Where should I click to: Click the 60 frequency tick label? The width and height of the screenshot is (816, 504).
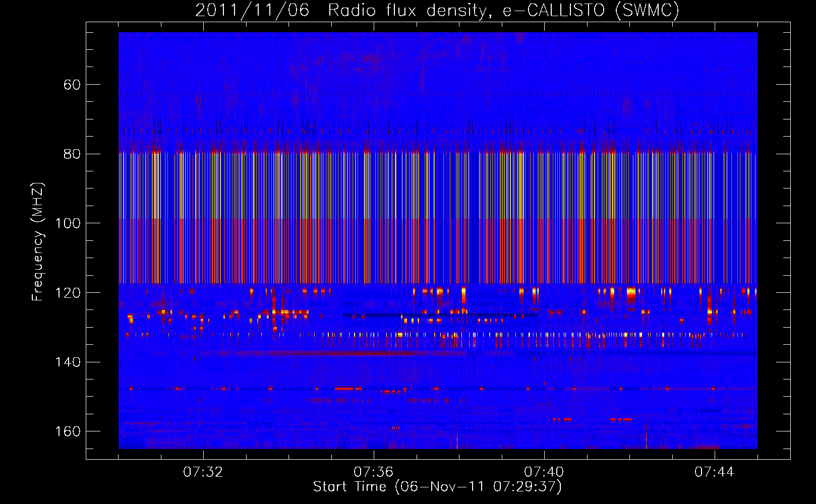pyautogui.click(x=72, y=85)
